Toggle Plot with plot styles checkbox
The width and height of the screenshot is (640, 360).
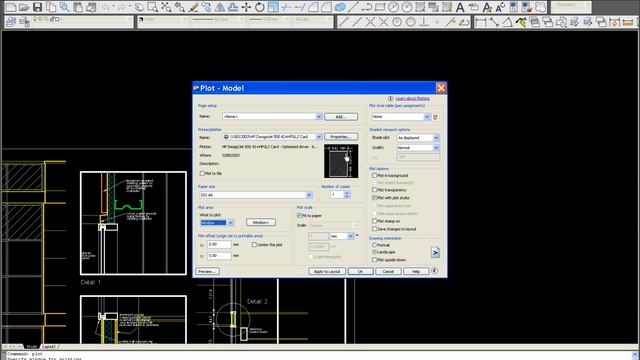pos(374,198)
